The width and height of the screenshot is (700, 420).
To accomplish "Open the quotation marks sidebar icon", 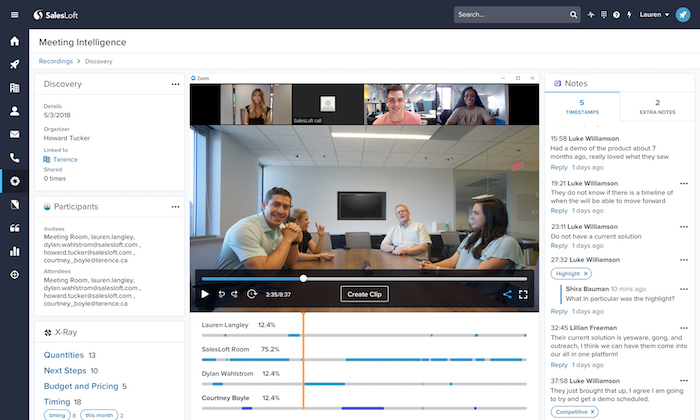I will 15,228.
